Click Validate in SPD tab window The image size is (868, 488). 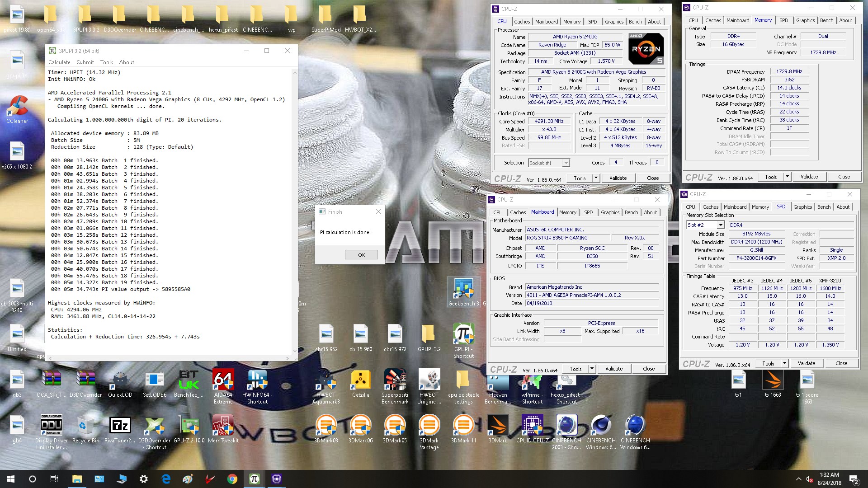(806, 363)
